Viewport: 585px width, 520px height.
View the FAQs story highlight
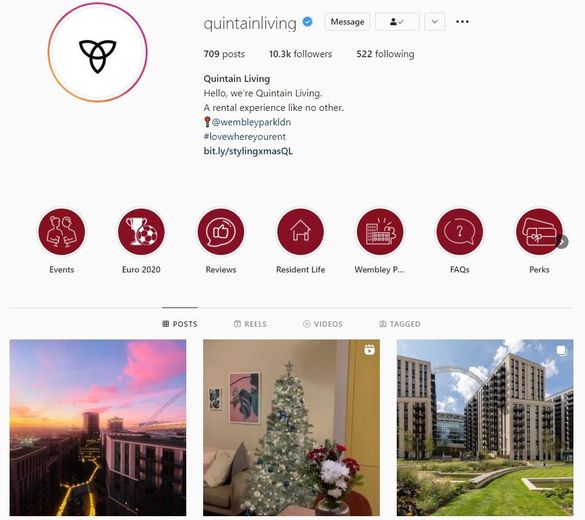click(x=460, y=232)
